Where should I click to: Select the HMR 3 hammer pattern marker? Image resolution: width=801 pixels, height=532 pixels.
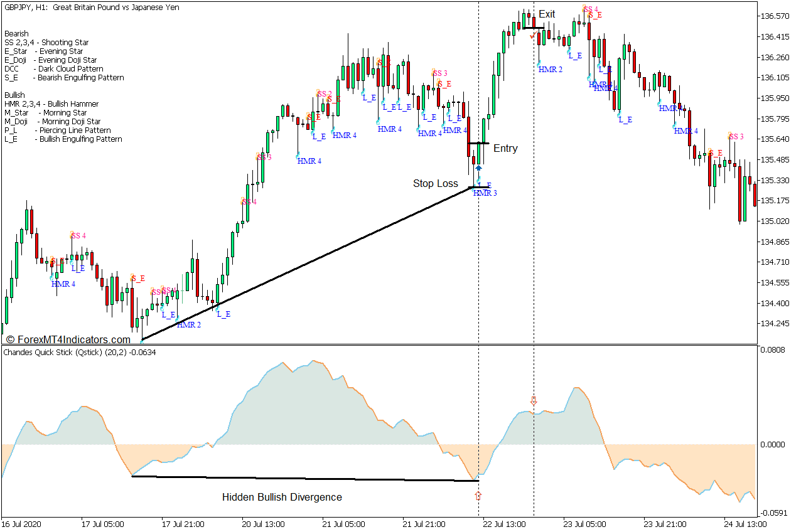(485, 193)
